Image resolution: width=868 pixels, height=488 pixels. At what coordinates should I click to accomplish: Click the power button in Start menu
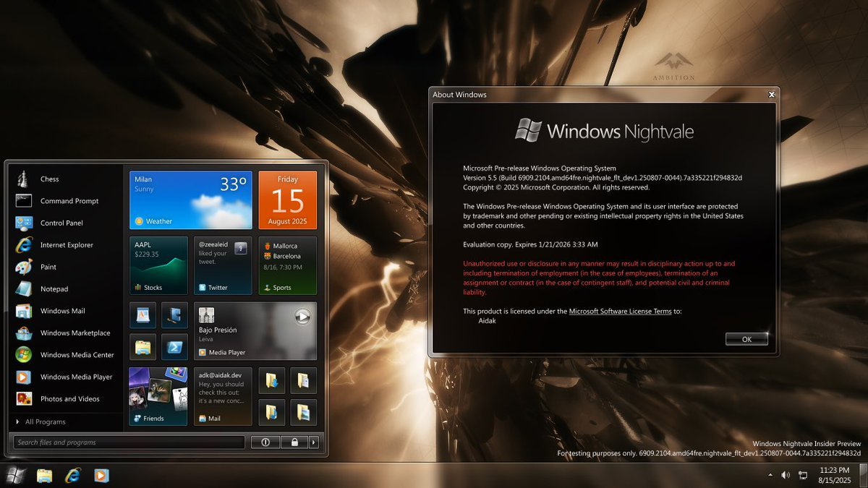coord(265,442)
